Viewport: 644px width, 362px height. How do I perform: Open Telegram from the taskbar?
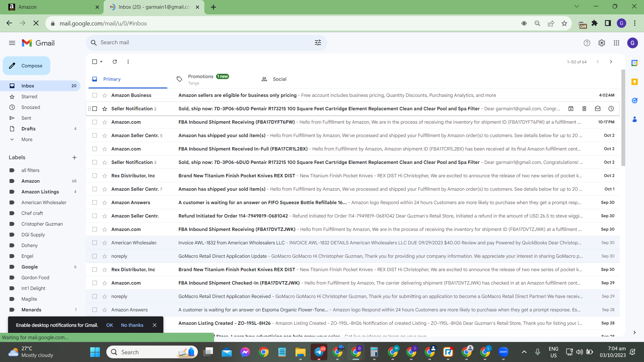(x=319, y=352)
